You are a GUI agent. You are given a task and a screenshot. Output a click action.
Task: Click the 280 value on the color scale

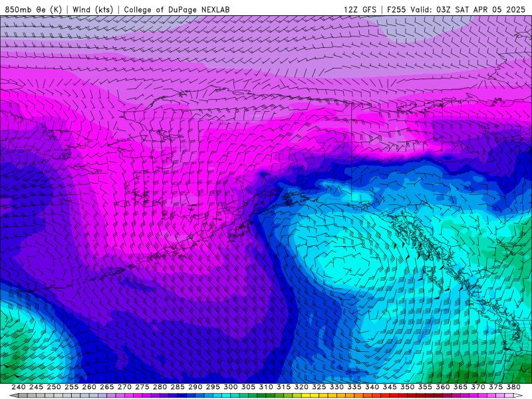tap(160, 387)
